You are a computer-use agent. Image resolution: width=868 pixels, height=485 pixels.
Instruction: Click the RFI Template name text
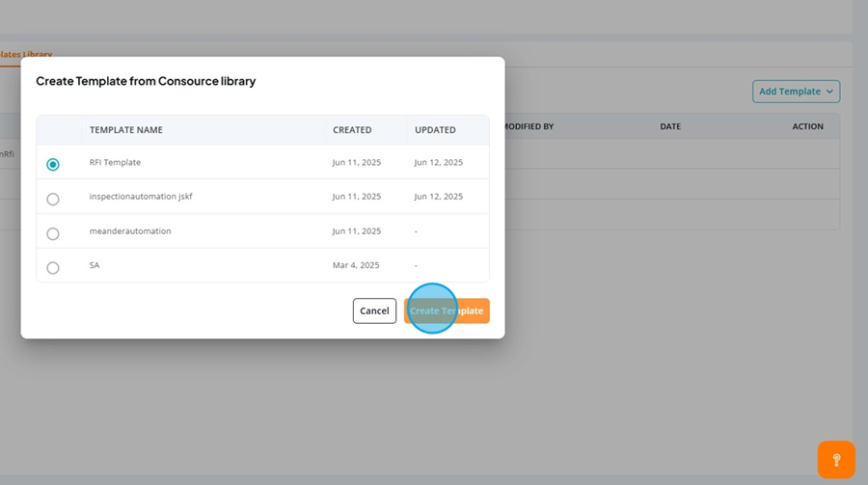pos(115,162)
